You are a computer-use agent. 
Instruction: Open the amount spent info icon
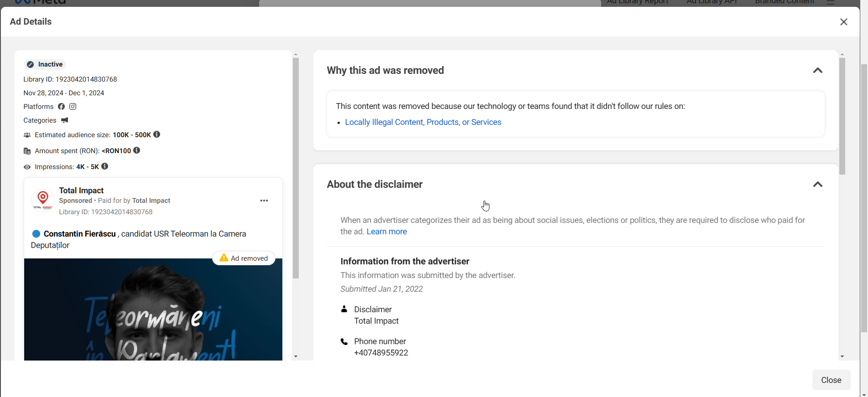(137, 150)
